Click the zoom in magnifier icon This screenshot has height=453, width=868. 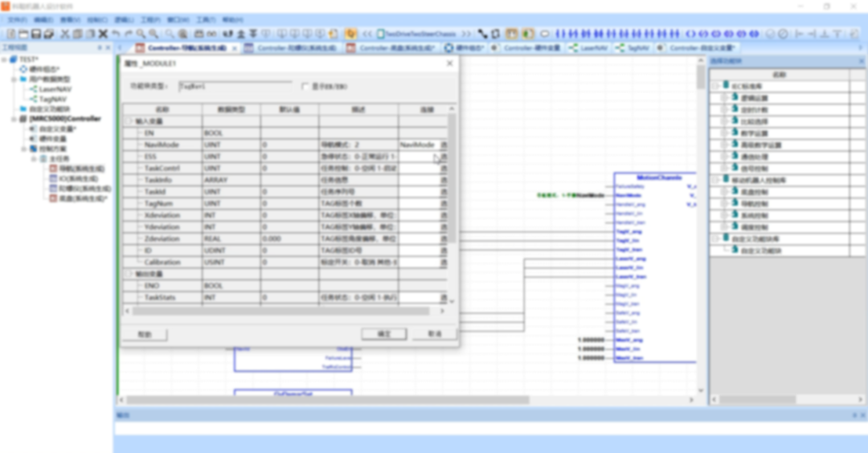click(141, 34)
